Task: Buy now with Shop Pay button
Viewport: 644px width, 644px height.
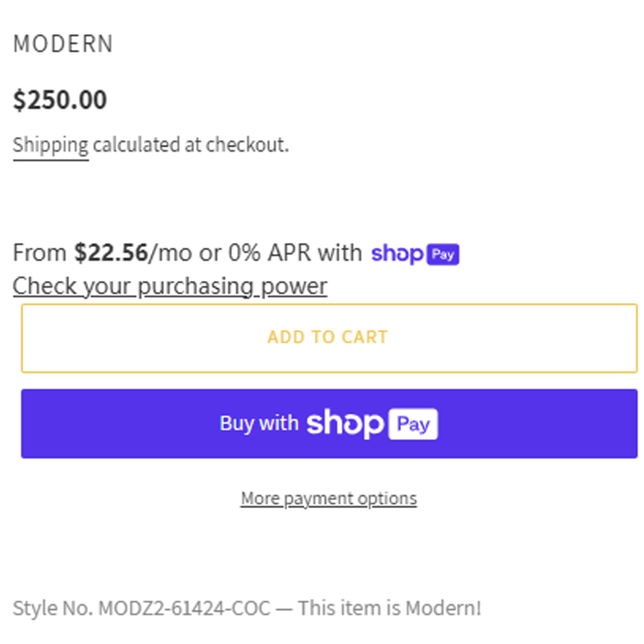Action: pos(329,423)
